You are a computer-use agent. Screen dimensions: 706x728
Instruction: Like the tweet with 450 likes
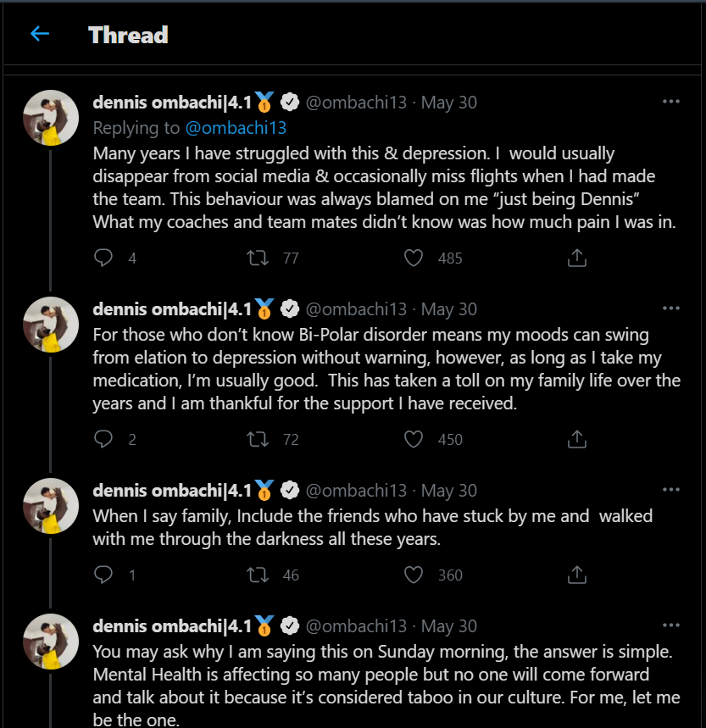[x=414, y=439]
